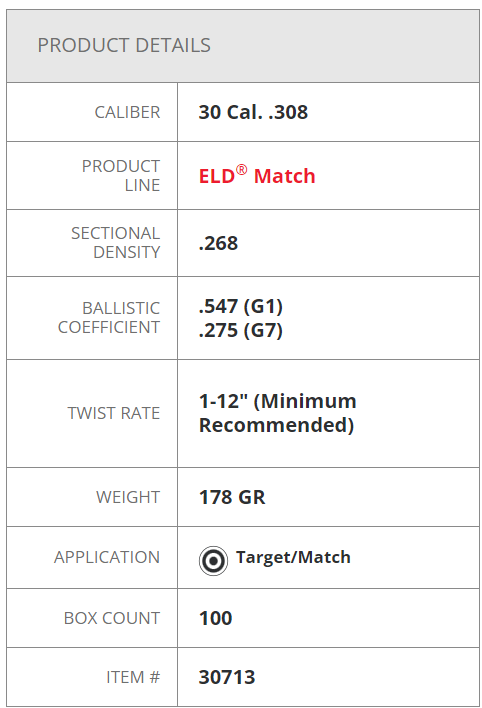Select the box count value 100
Screen dimensions: 482x708
(x=215, y=618)
